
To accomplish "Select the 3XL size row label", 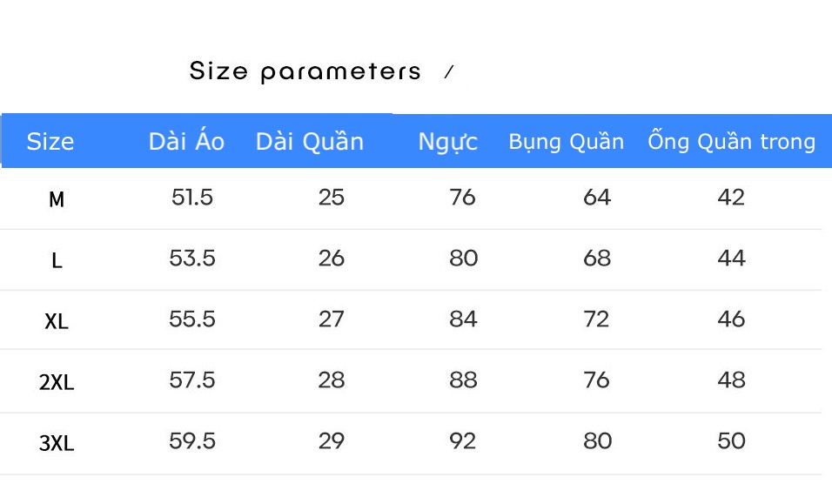I will tap(57, 443).
